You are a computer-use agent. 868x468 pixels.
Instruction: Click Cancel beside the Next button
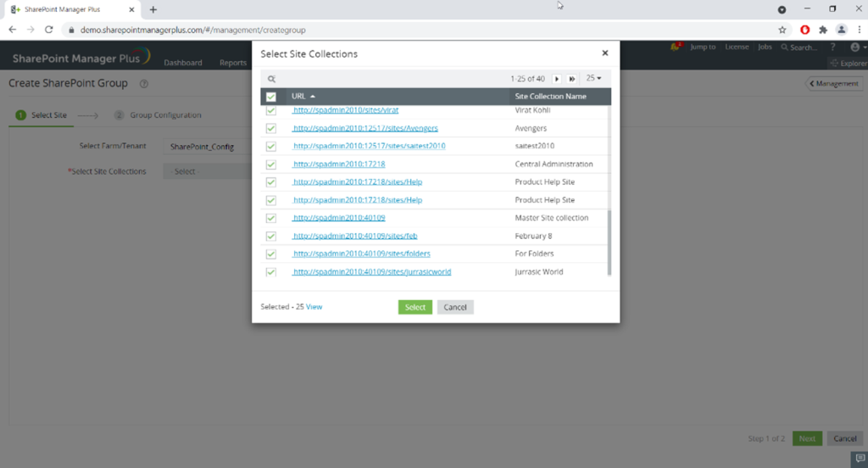[x=845, y=438]
